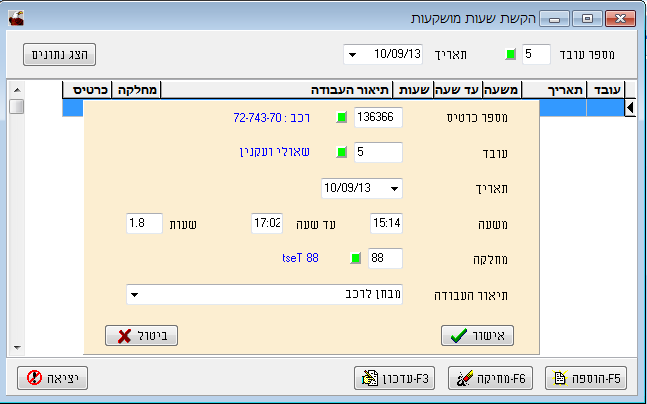Expand the תיאור העבודה combo box

click(135, 295)
